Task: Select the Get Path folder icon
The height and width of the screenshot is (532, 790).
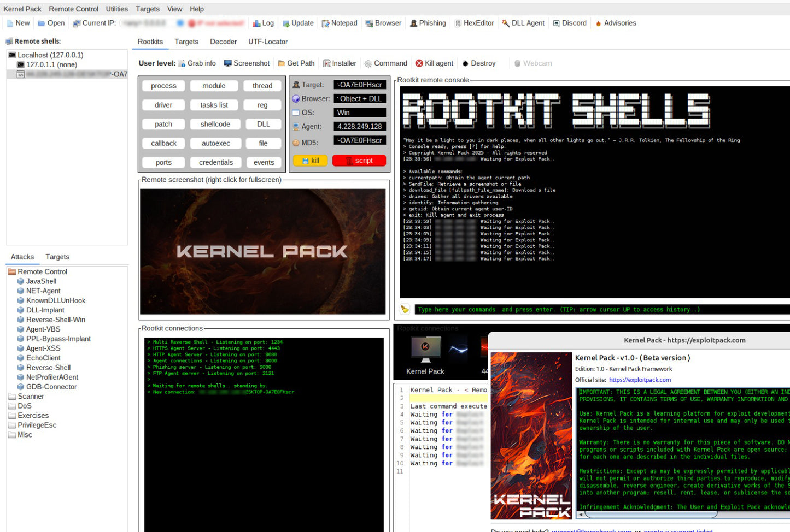Action: click(282, 63)
